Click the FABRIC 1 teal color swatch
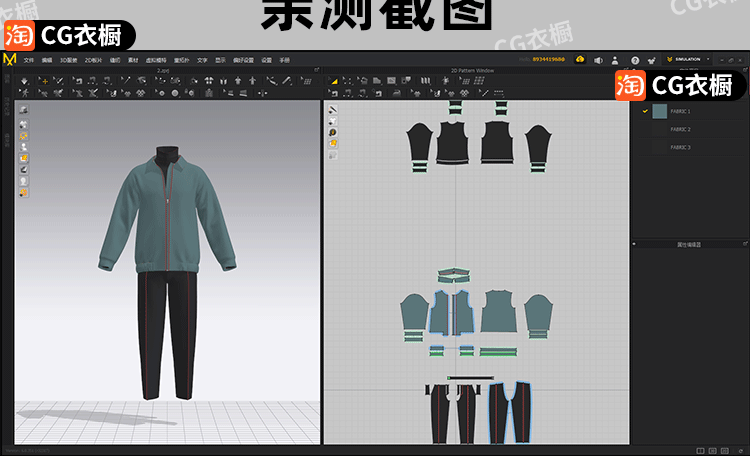The width and height of the screenshot is (750, 456). click(659, 111)
